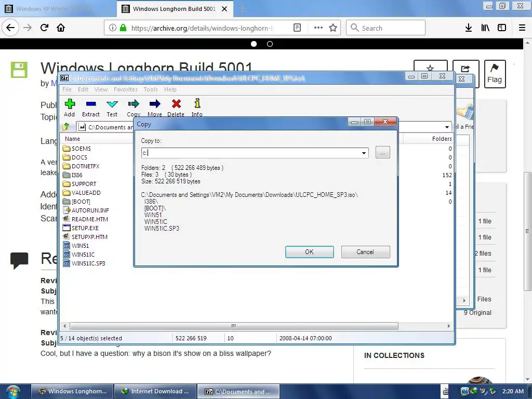
Task: Click the Copy toolbar icon in 7-Zip
Action: pyautogui.click(x=134, y=108)
